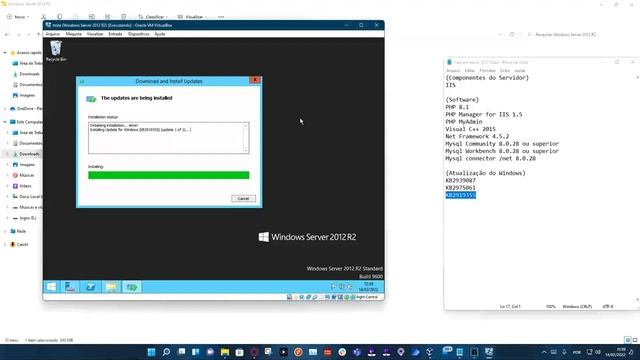Collapse the Este Computador tree node
The image size is (640, 360).
(5, 122)
